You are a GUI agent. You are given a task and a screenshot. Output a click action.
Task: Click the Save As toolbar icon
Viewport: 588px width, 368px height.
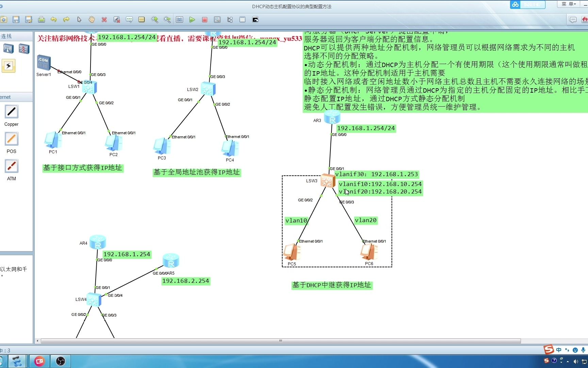point(29,19)
